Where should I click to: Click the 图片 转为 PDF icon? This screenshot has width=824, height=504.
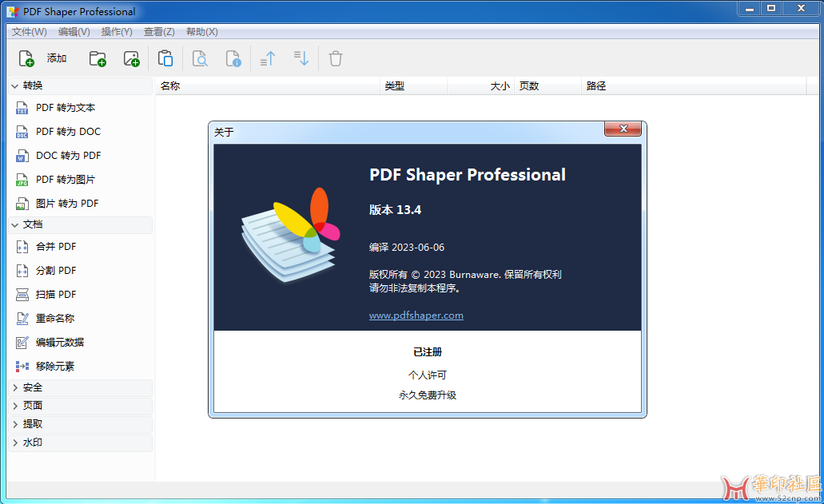22,204
